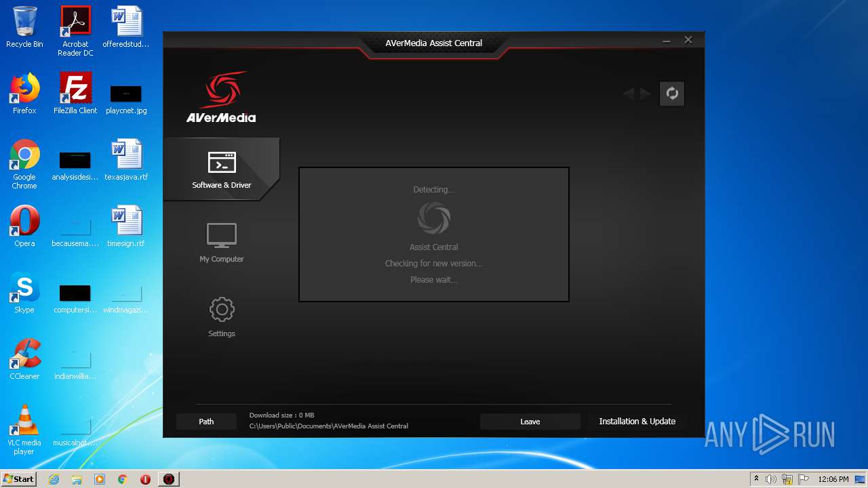Open Windows Explorer from taskbar
This screenshot has height=488, width=868.
[77, 479]
